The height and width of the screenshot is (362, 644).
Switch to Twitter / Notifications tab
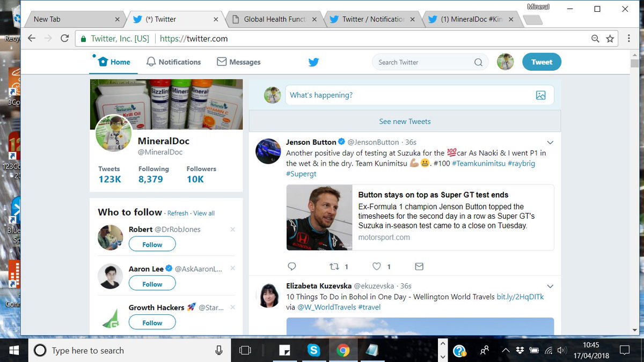click(x=374, y=19)
